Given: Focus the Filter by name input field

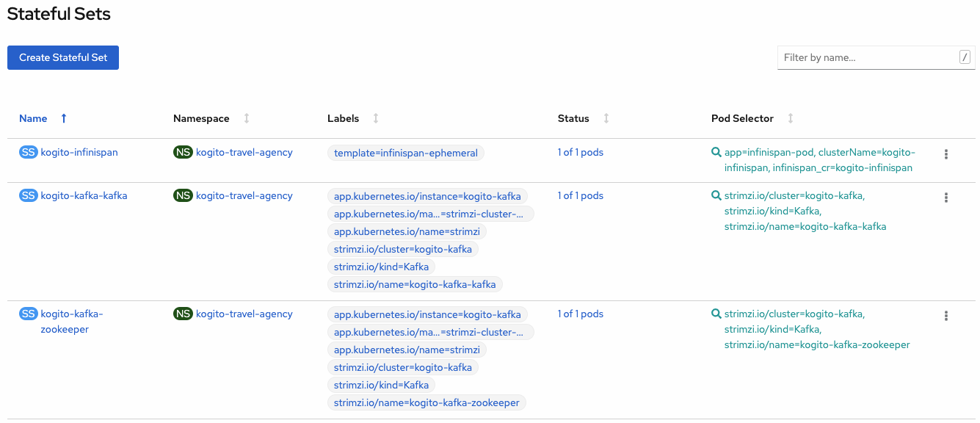Looking at the screenshot, I should pos(868,57).
